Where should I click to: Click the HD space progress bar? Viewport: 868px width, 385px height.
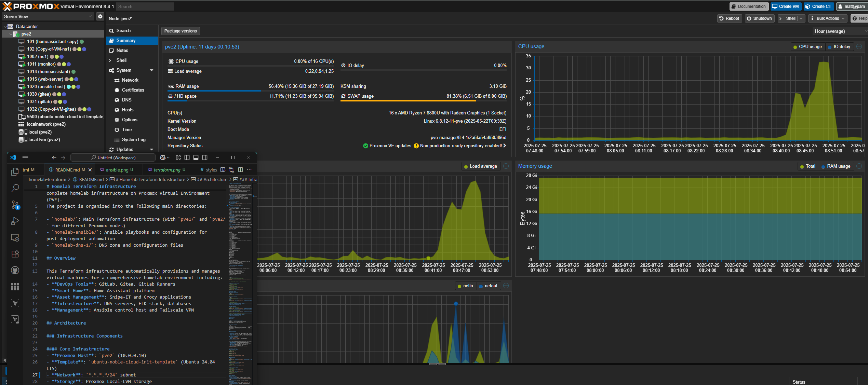click(251, 101)
